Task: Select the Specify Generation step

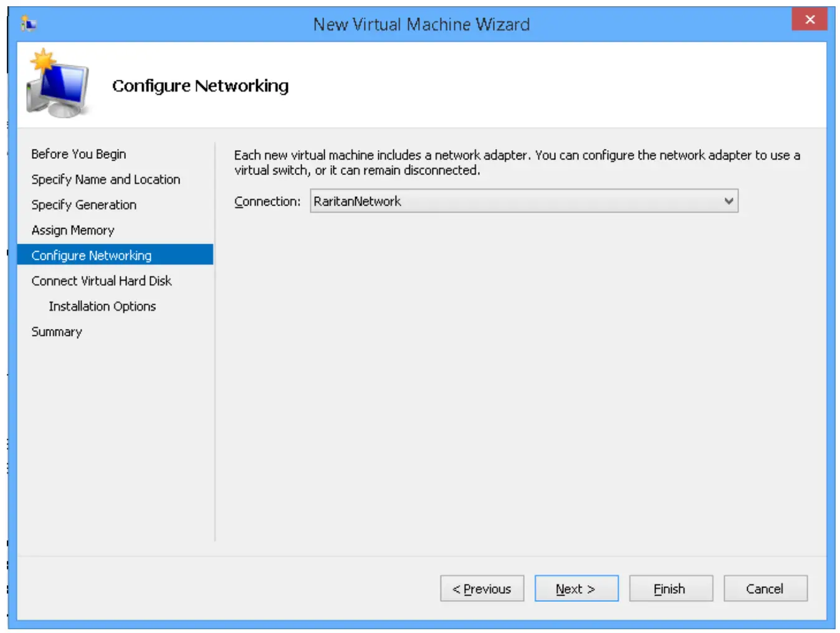Action: click(84, 205)
